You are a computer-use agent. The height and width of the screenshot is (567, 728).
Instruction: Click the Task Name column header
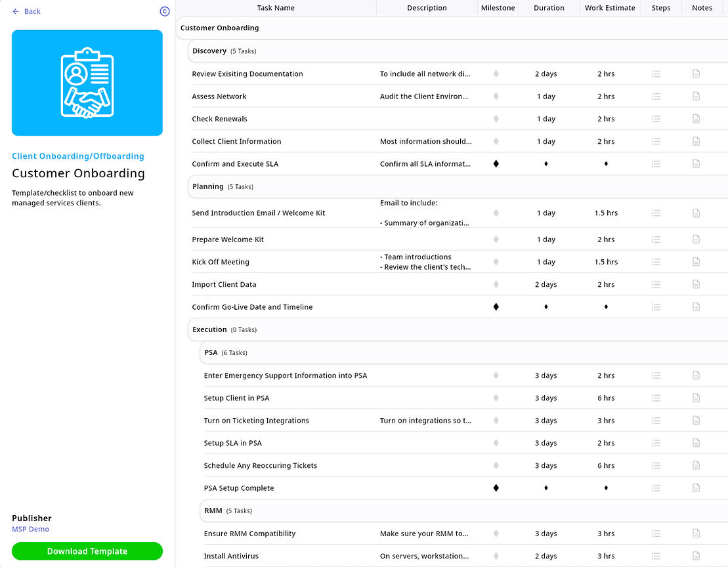pyautogui.click(x=277, y=7)
